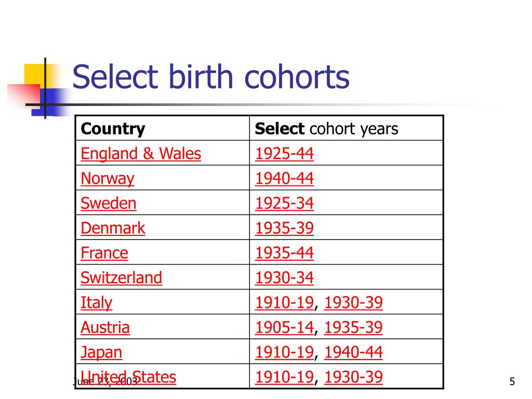Viewport: 532px width, 399px height.
Task: Follow the France link
Action: click(x=104, y=253)
